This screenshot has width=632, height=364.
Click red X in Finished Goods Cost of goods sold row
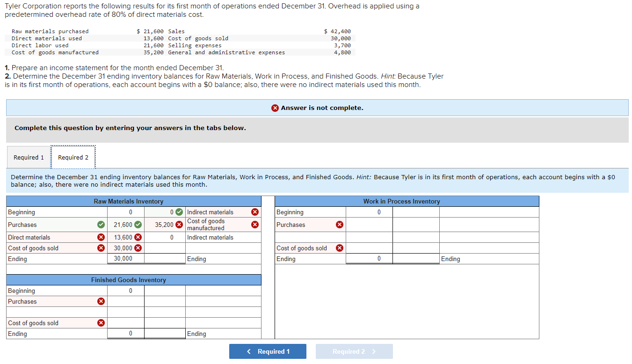click(101, 323)
